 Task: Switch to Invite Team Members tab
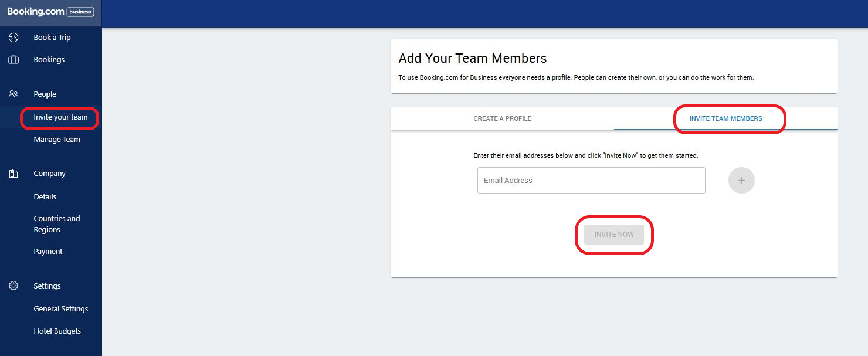(x=725, y=118)
